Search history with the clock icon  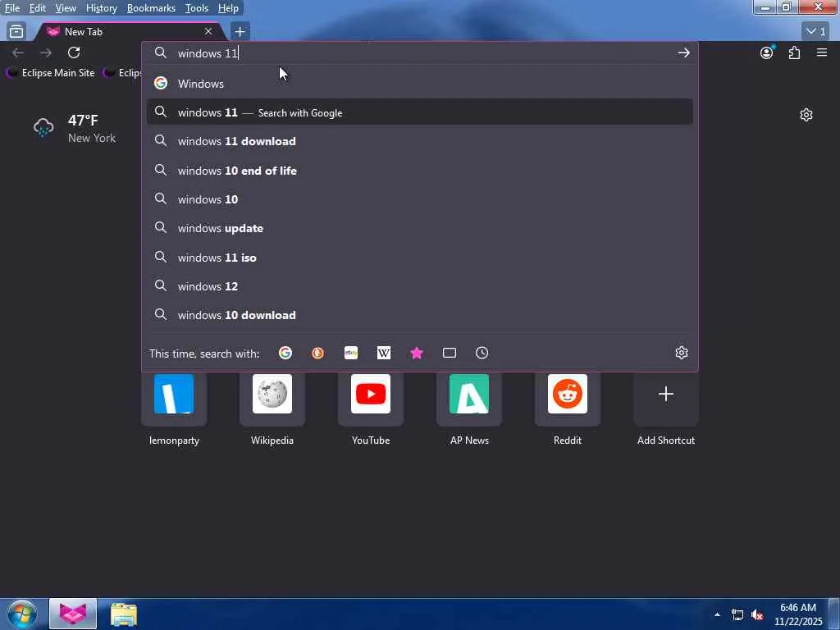(x=482, y=353)
